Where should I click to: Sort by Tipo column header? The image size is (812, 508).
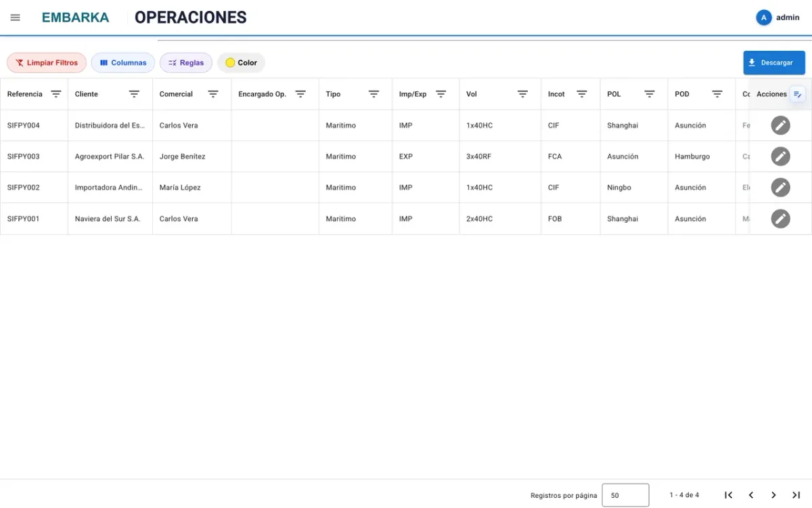(x=333, y=94)
